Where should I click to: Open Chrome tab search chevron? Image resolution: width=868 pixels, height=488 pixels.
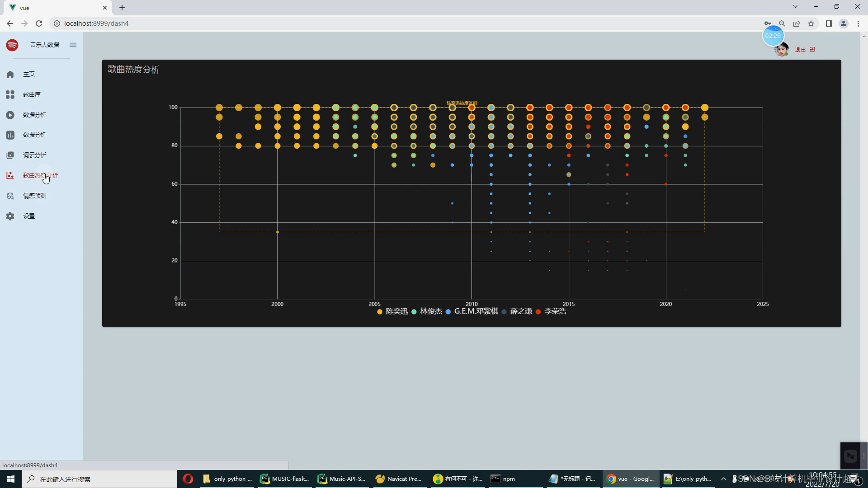(x=795, y=6)
